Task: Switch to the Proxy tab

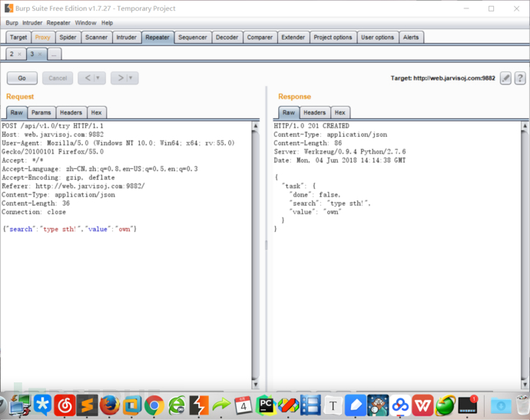Action: (x=42, y=37)
